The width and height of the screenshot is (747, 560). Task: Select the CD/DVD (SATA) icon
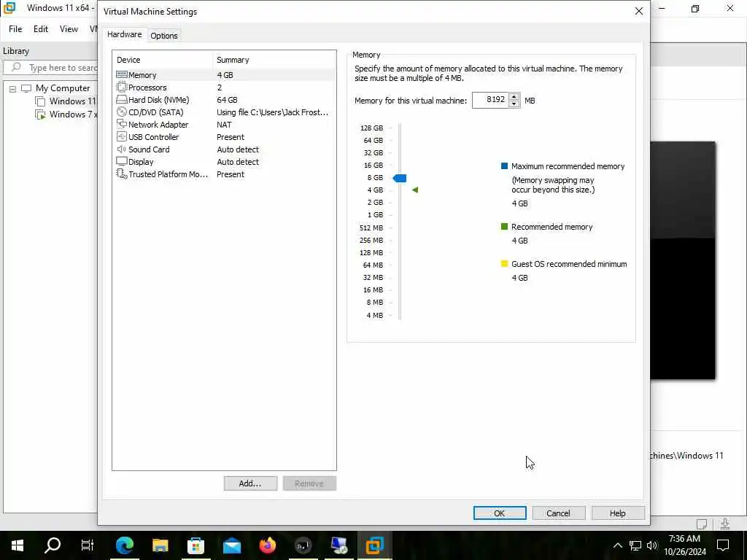(122, 112)
